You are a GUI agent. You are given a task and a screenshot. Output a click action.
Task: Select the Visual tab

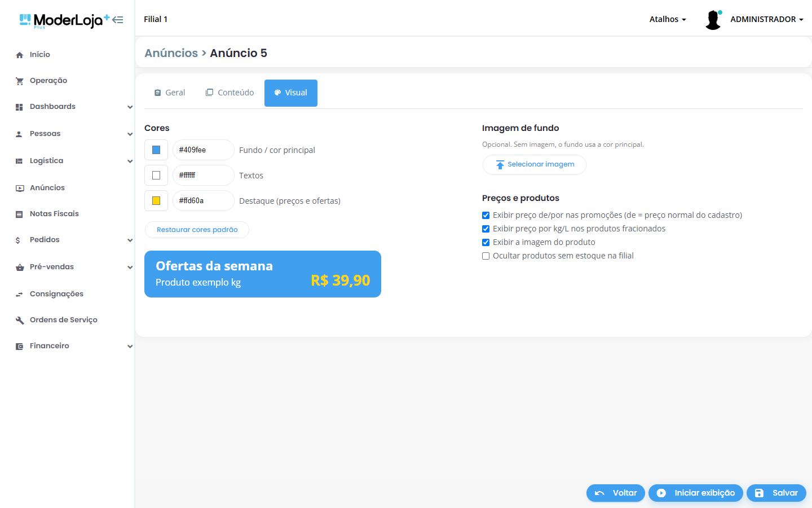coord(291,93)
